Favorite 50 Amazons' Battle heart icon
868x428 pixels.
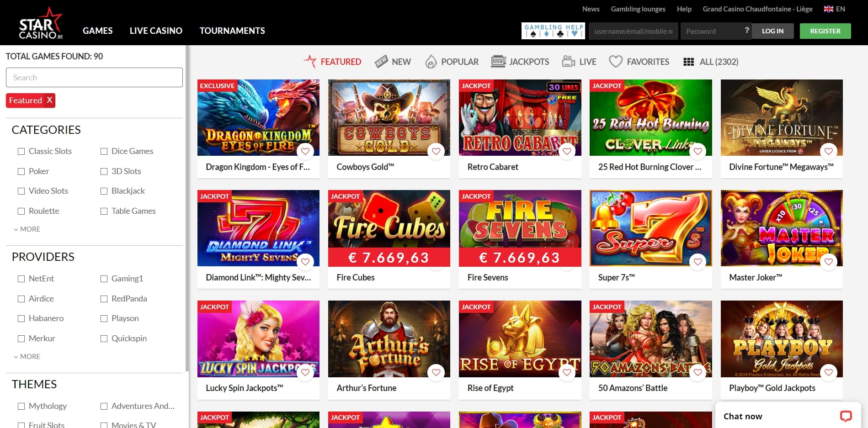tap(698, 372)
